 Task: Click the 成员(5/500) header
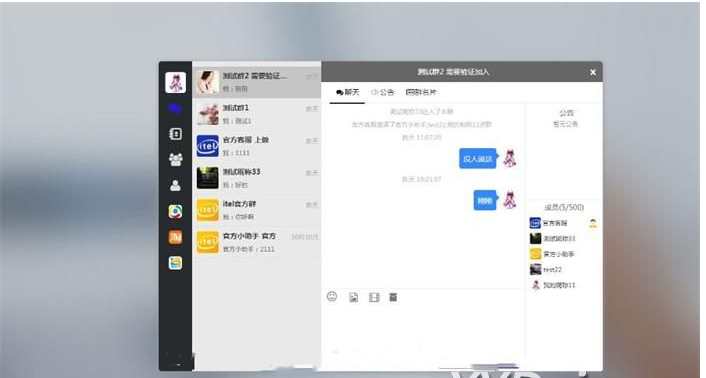[x=564, y=207]
